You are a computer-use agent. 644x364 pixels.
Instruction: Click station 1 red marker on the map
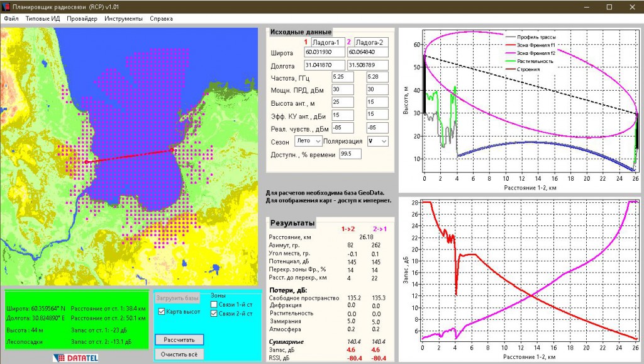click(x=87, y=162)
